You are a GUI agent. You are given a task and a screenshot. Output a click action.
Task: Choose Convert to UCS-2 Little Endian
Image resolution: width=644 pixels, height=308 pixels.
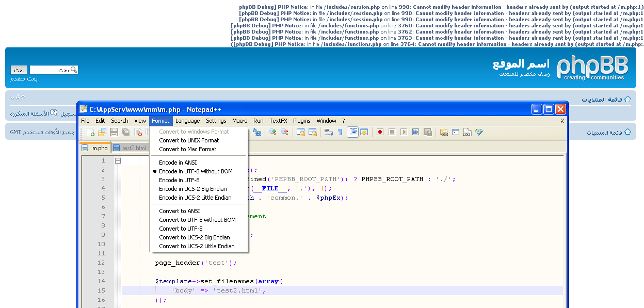197,246
